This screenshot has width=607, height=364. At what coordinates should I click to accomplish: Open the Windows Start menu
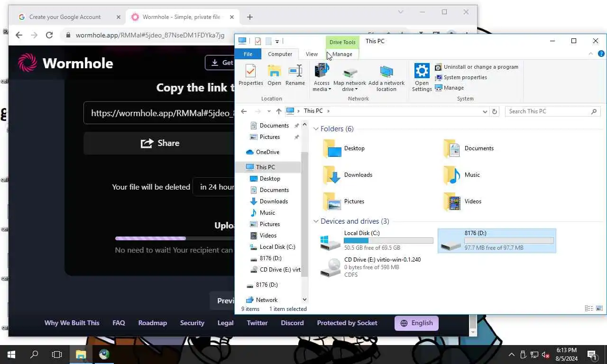[x=11, y=355]
